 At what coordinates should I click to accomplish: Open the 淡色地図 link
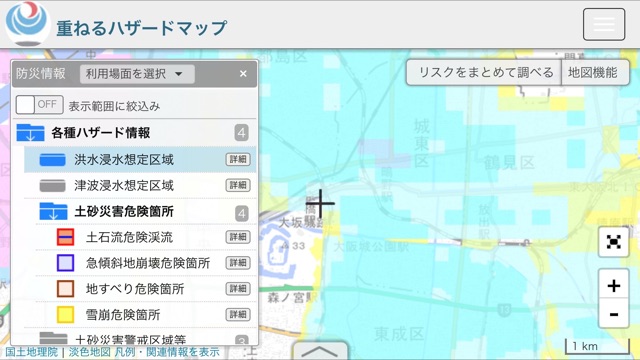tap(89, 352)
